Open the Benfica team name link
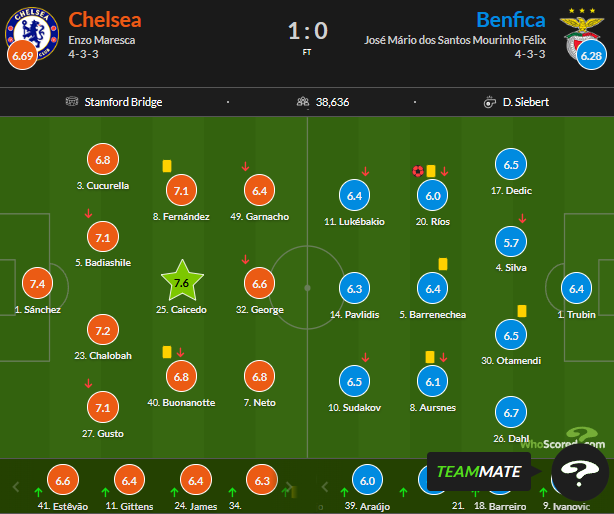 511,20
